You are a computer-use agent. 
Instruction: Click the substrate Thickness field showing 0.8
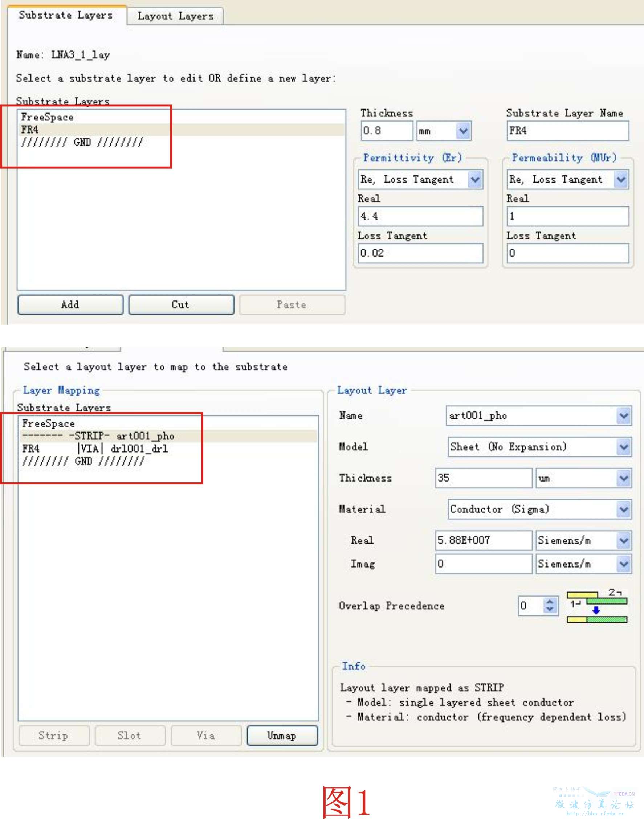pyautogui.click(x=387, y=131)
